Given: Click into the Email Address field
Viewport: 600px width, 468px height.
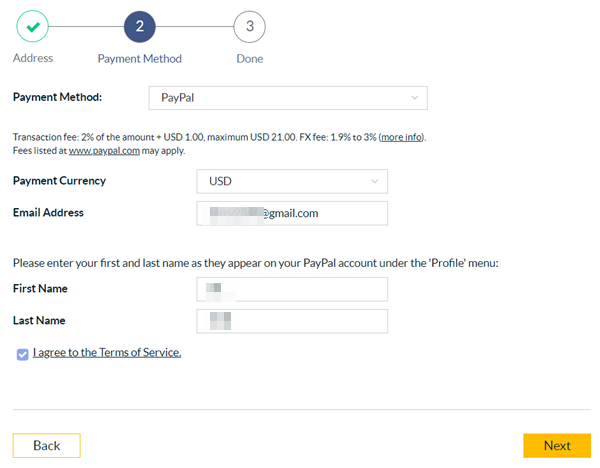Looking at the screenshot, I should 291,213.
